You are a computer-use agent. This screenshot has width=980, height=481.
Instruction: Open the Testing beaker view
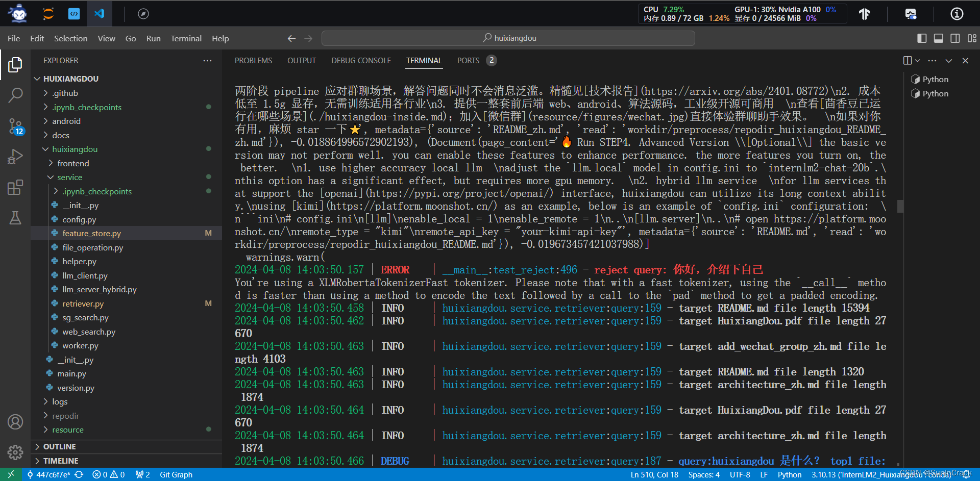tap(15, 218)
